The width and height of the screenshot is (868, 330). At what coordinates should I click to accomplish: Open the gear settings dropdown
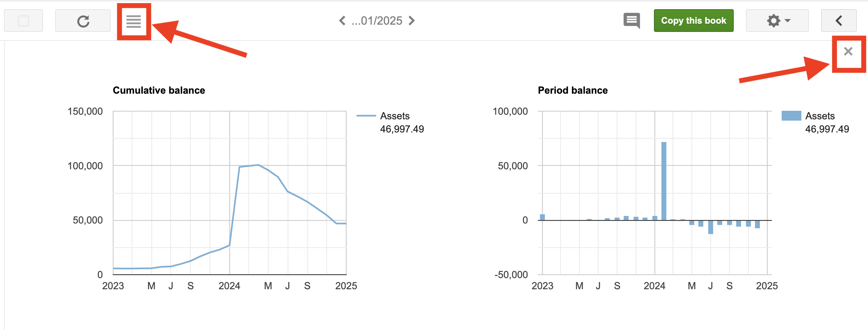point(777,21)
